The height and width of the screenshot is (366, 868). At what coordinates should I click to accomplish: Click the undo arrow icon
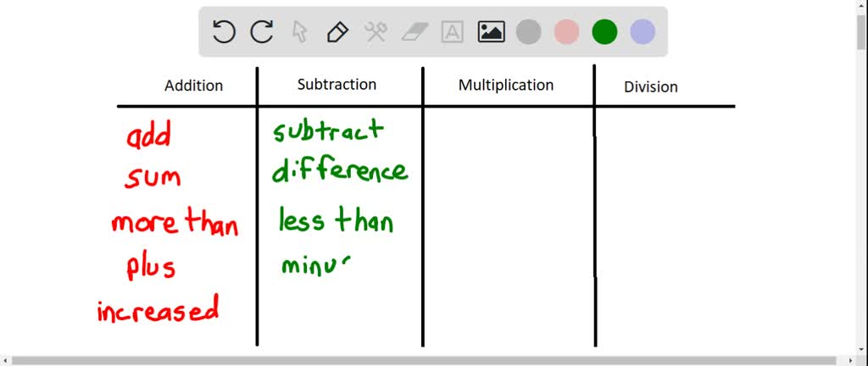224,32
